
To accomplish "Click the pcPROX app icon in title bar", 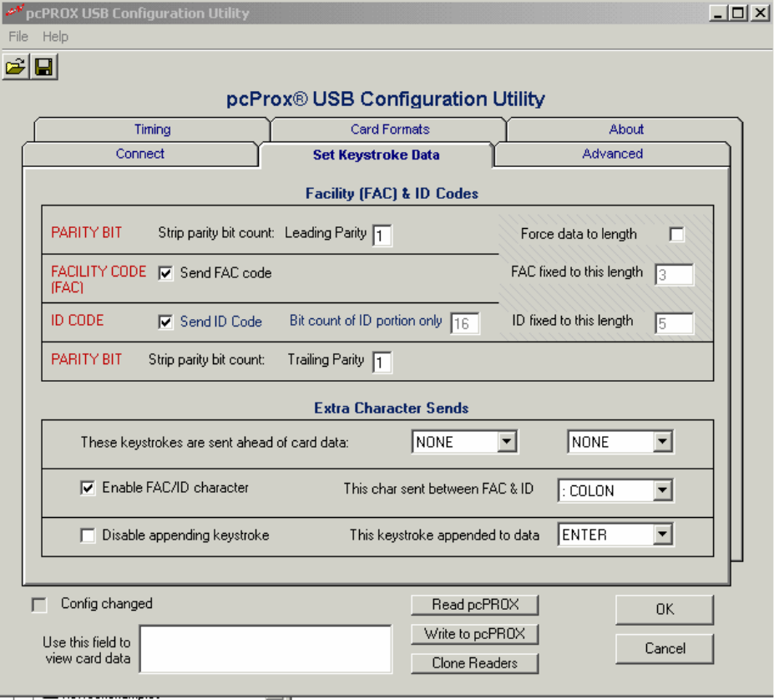I will click(x=14, y=11).
